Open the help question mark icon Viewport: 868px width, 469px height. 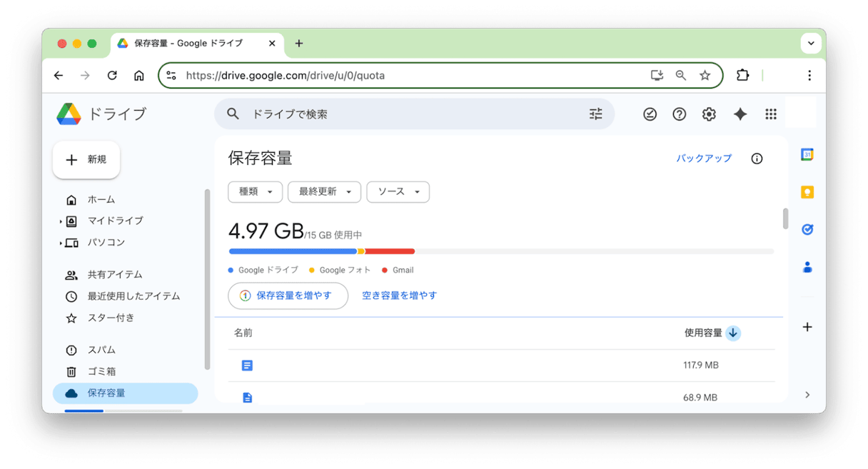(x=679, y=114)
